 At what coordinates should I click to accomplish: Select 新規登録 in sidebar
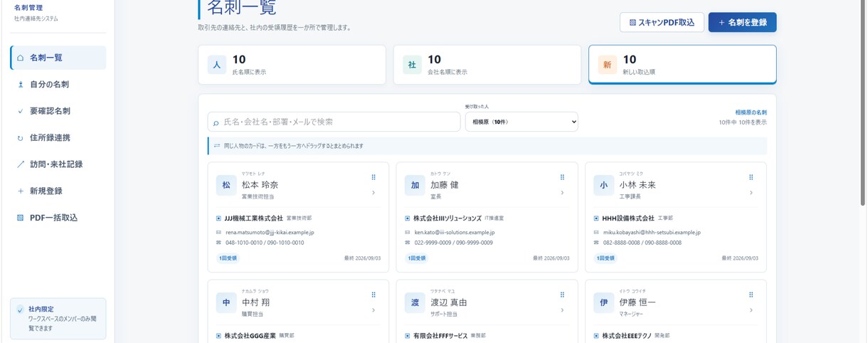pos(58,191)
